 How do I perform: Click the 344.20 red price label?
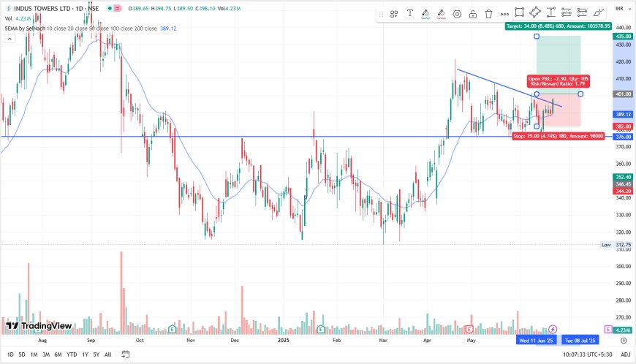623,192
